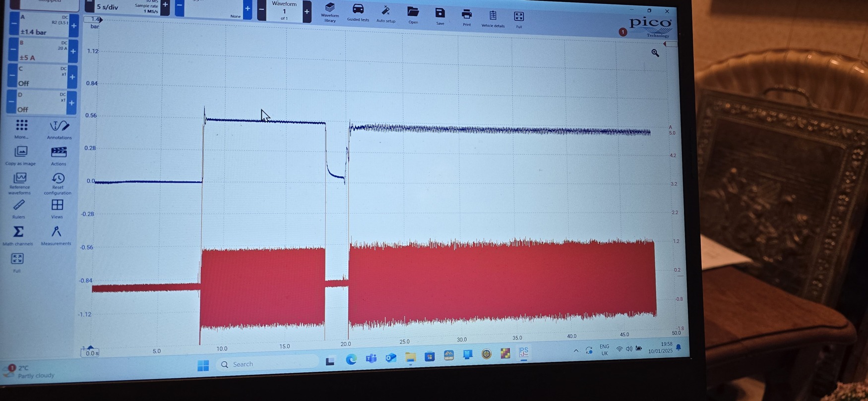Decrease channel A range with minus
This screenshot has height=401, width=868.
(x=14, y=24)
